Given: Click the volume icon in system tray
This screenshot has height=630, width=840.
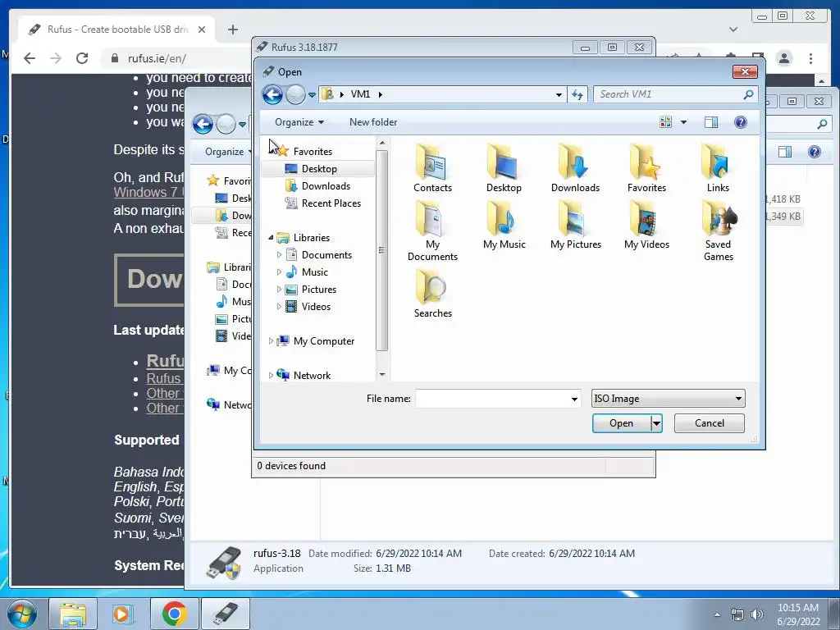Looking at the screenshot, I should (x=756, y=614).
